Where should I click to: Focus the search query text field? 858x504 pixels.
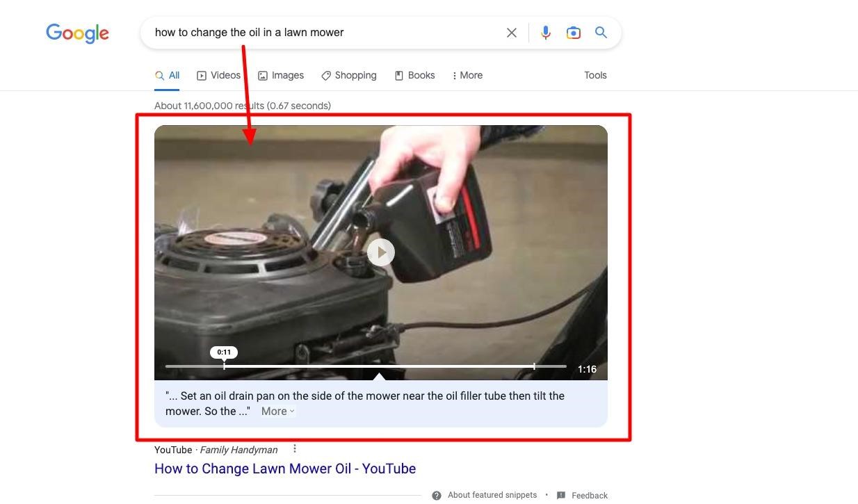coord(325,33)
